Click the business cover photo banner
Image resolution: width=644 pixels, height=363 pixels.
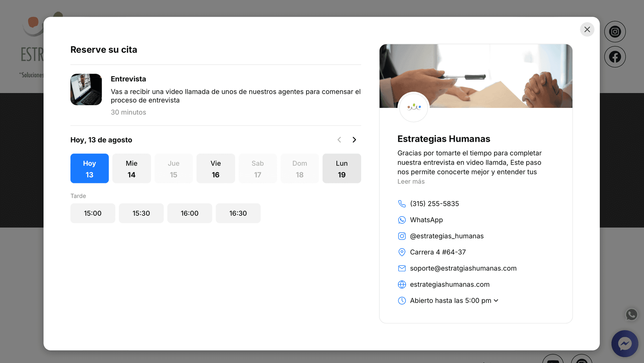click(x=476, y=76)
